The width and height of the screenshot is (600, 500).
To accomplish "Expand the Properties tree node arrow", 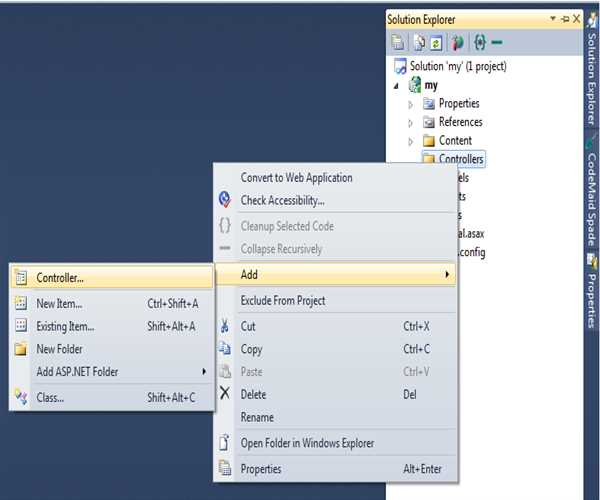I will (x=410, y=104).
